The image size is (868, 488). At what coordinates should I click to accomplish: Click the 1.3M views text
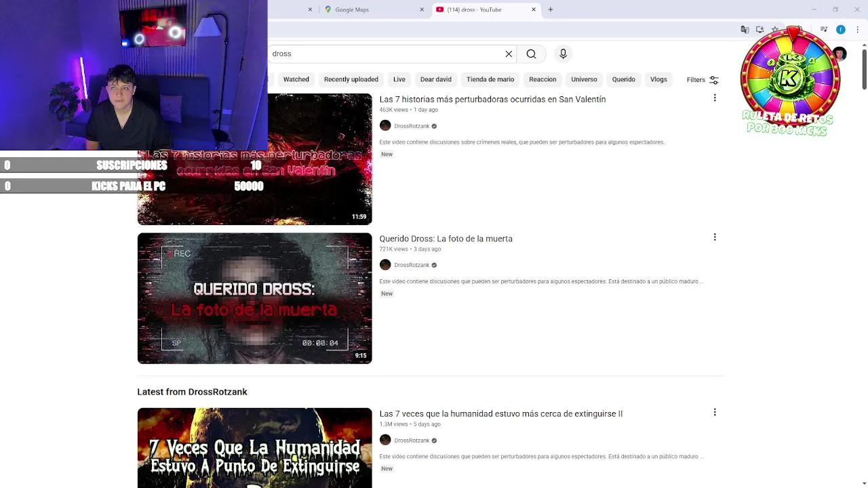(x=393, y=424)
